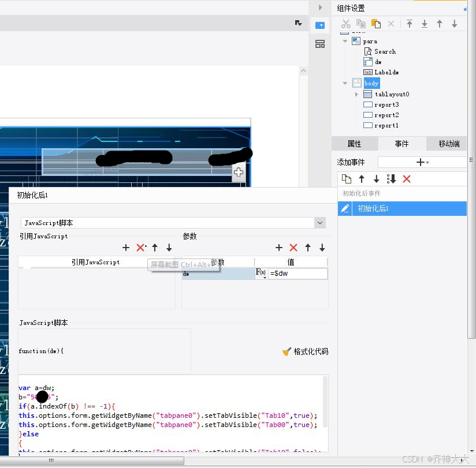Click the F(x) formula button beside the value field
This screenshot has height=468, width=476.
click(262, 274)
